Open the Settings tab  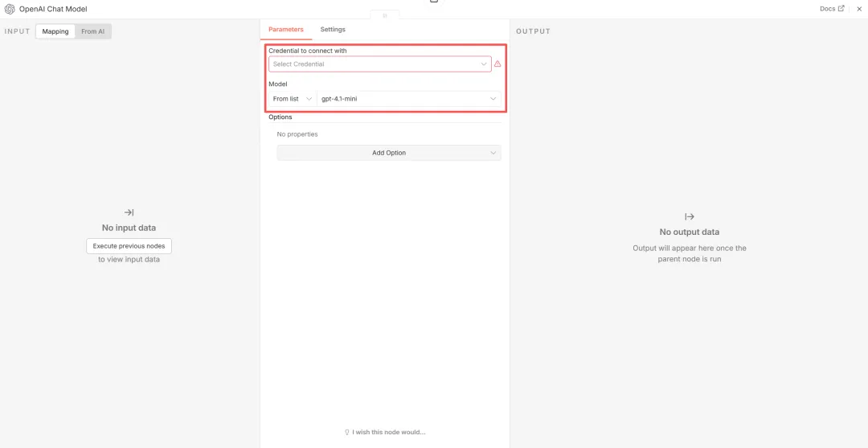pyautogui.click(x=333, y=29)
